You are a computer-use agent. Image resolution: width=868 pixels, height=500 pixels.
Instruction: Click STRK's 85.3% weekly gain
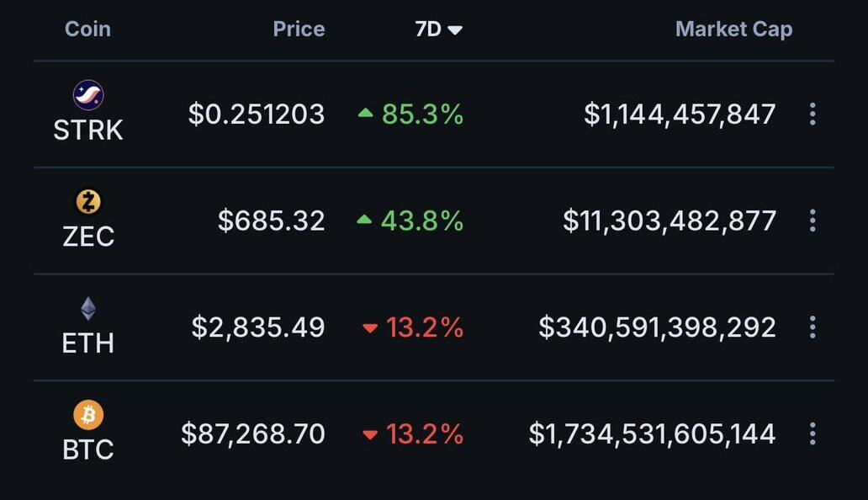click(421, 114)
